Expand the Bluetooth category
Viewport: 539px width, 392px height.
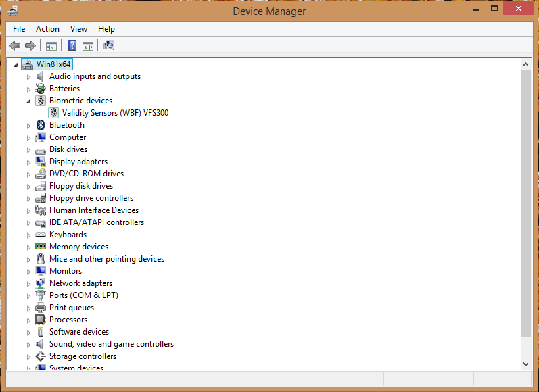point(28,126)
